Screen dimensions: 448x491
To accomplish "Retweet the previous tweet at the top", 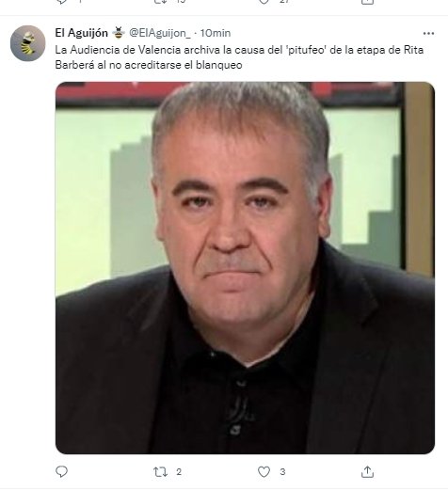I will [160, 2].
